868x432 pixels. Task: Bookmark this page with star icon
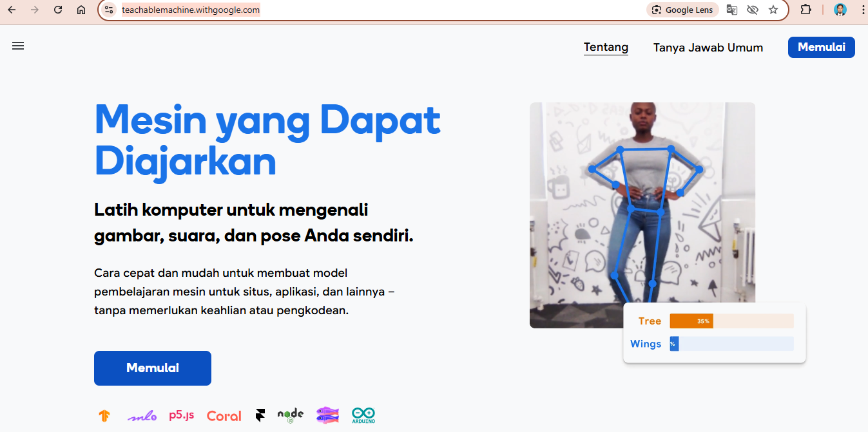coord(773,10)
